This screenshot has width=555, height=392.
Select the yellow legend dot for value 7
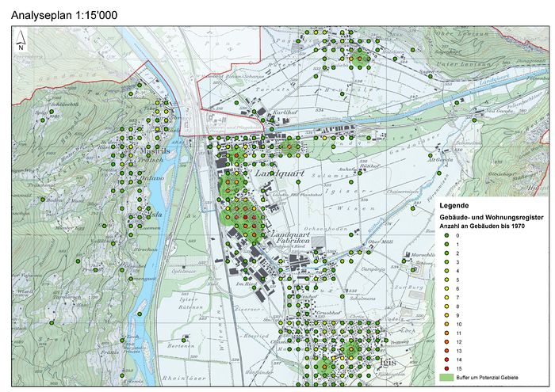(448, 298)
